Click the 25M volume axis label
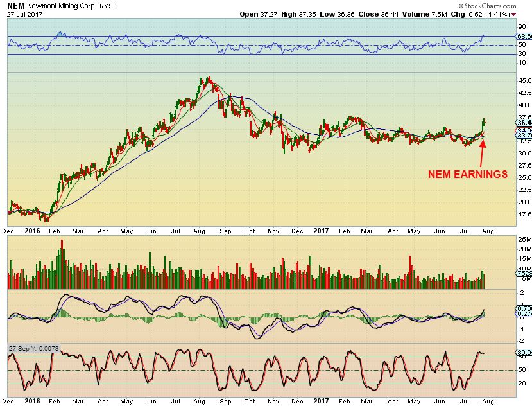532x406 pixels. pos(524,240)
